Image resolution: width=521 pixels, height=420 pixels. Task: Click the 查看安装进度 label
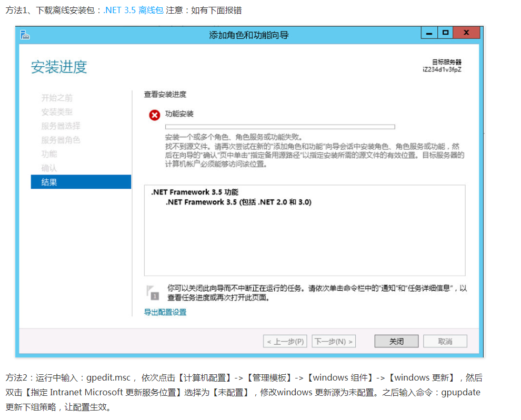coord(165,94)
